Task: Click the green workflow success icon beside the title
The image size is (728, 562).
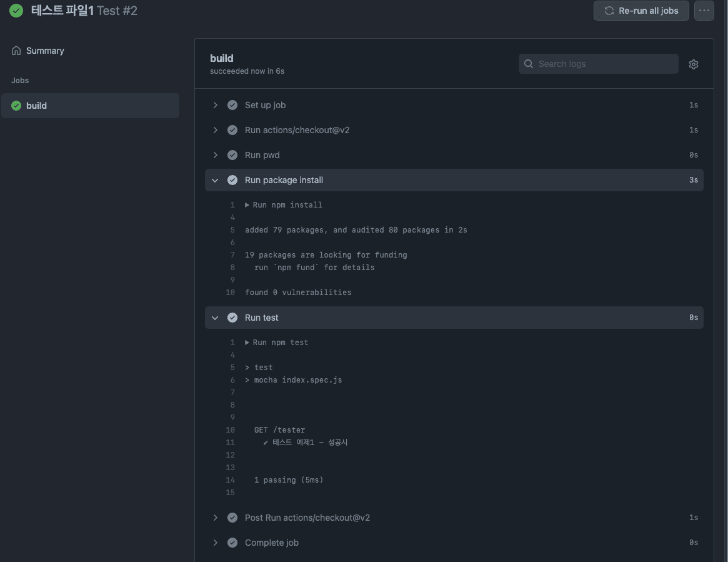Action: [x=16, y=11]
